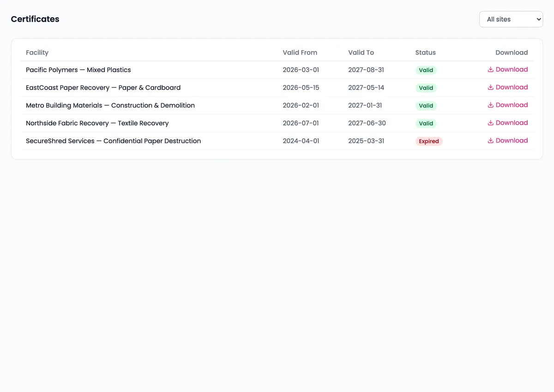Click valid-from date 2024-04-01

coord(301,141)
